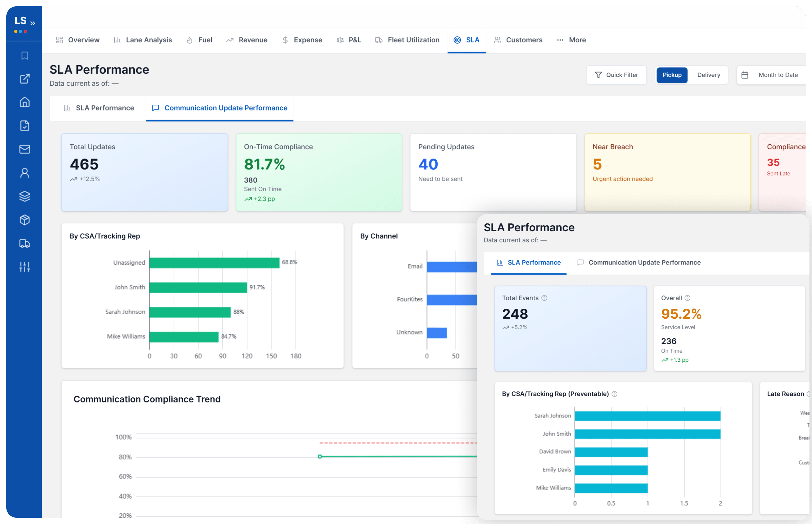Viewport: 812px width, 524px height.
Task: Click Sarah Johnson bar in Preventable chart
Action: point(648,416)
